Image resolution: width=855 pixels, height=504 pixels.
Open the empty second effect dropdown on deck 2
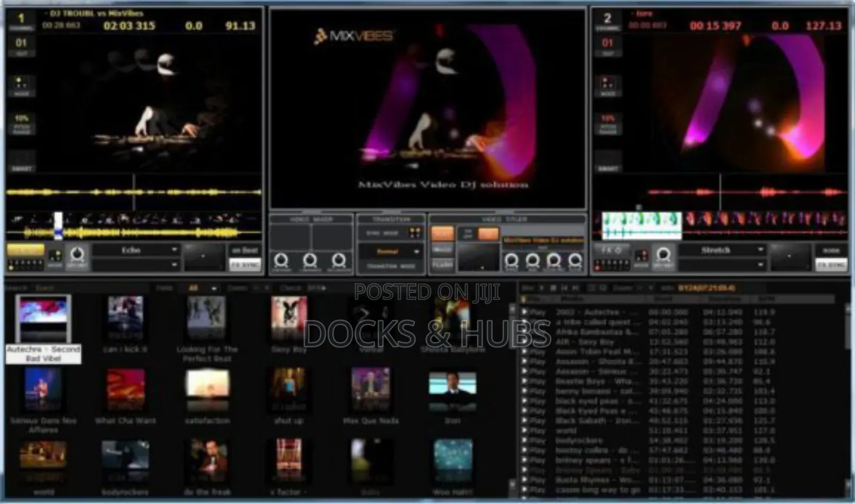point(722,265)
